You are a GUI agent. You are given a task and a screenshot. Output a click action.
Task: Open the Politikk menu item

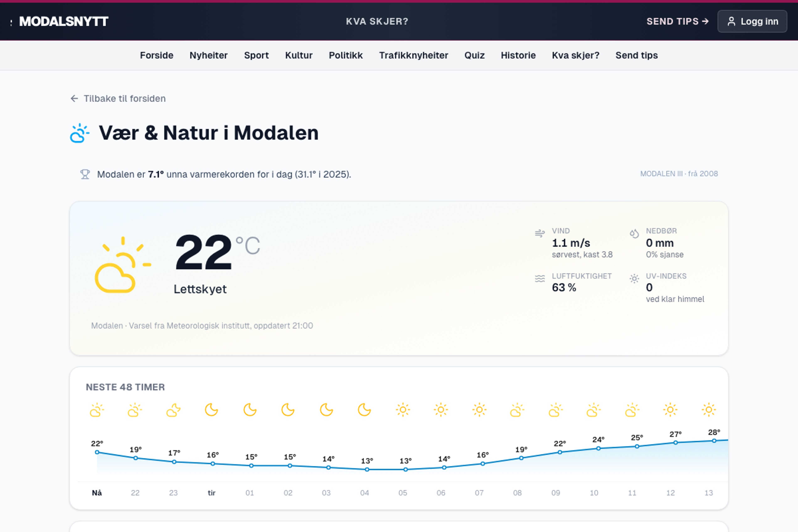click(x=345, y=55)
